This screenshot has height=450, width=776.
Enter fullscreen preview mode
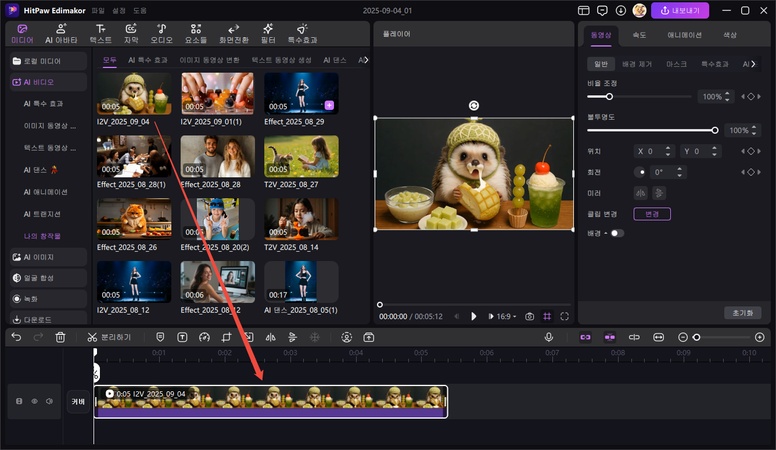coord(564,316)
